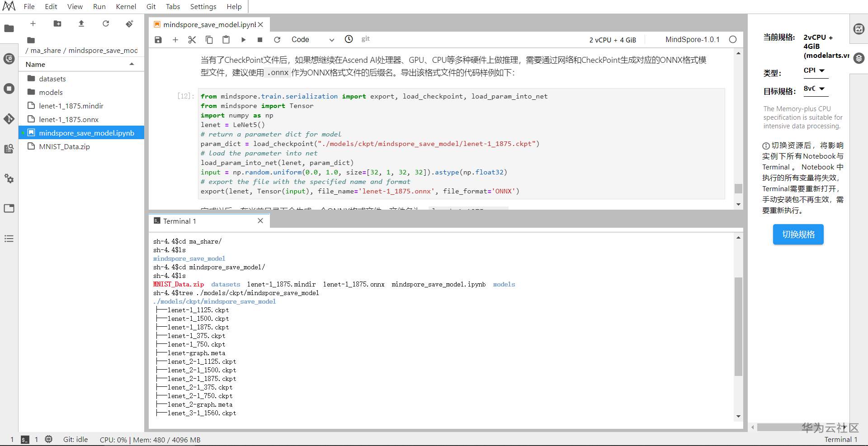Select lenet-1_1875.mindir file
Viewport: 868px width, 446px height.
pos(81,106)
